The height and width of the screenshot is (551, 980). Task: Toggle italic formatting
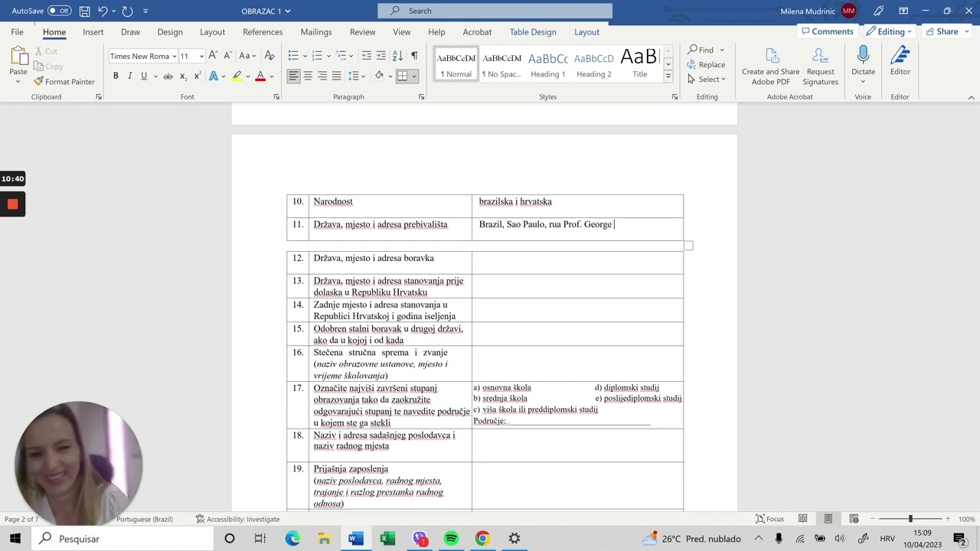click(x=129, y=76)
